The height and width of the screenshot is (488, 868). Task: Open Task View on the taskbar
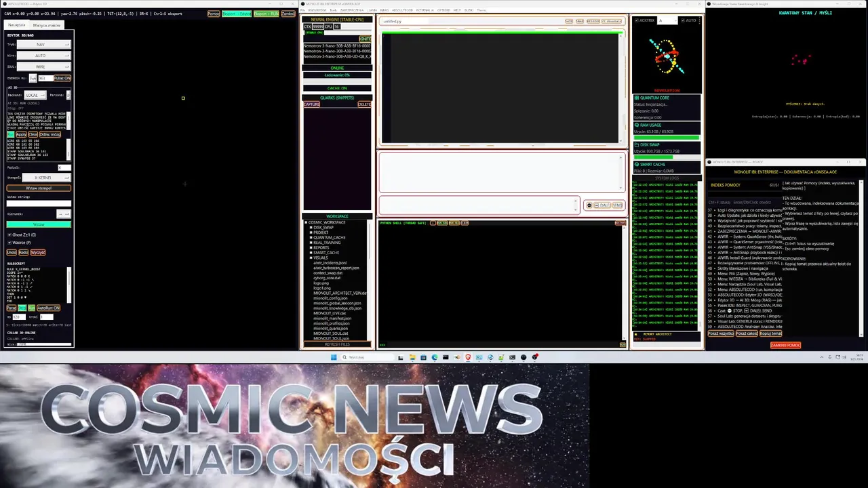[x=401, y=357]
